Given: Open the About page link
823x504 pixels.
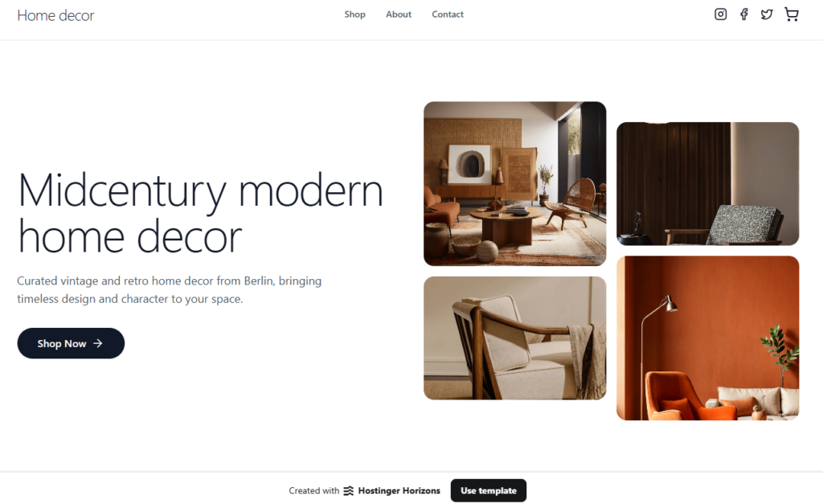Looking at the screenshot, I should click(399, 14).
